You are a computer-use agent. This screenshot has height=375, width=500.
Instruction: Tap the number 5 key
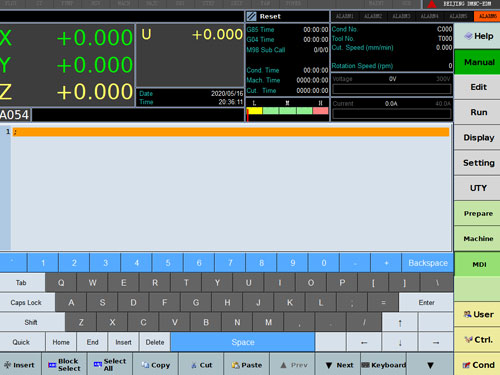pos(168,263)
